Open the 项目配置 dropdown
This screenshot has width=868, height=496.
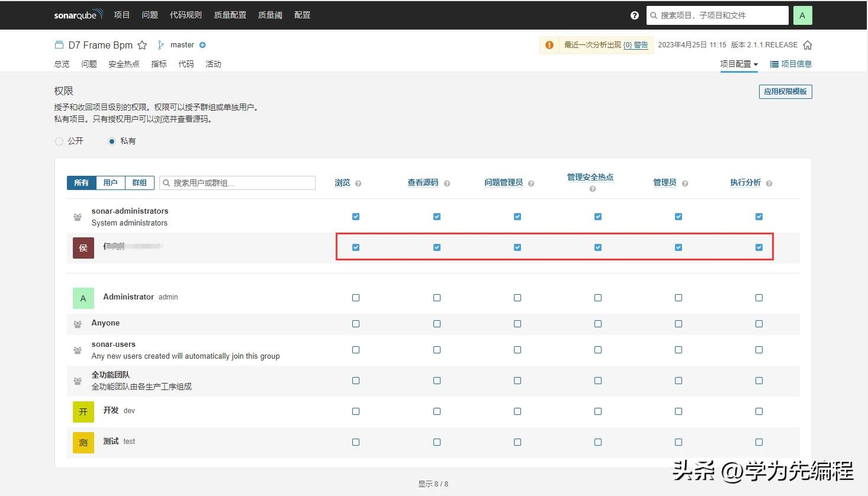click(738, 64)
